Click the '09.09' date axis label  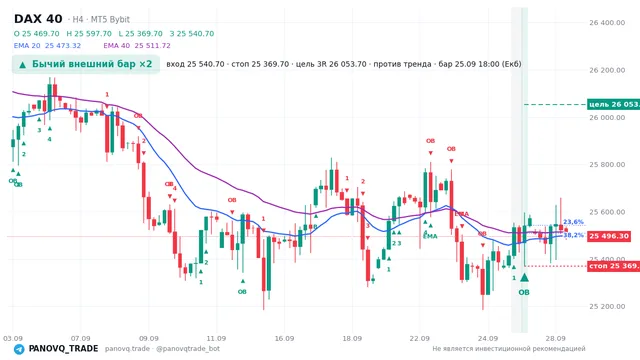[x=149, y=338]
